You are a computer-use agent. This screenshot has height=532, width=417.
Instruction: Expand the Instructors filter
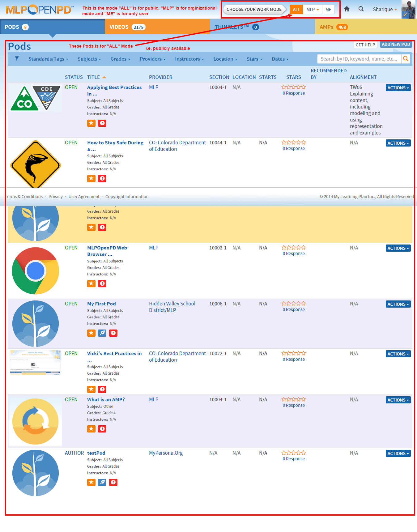[189, 59]
